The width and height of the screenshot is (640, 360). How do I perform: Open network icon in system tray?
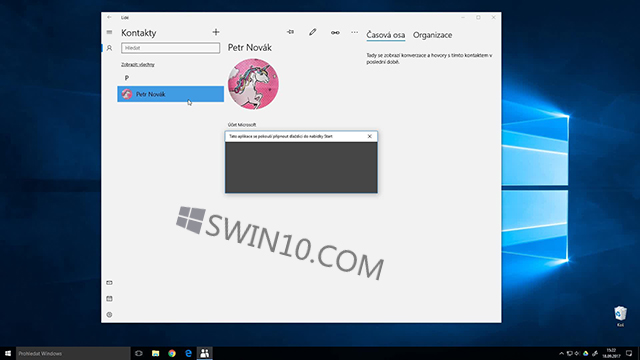point(569,353)
